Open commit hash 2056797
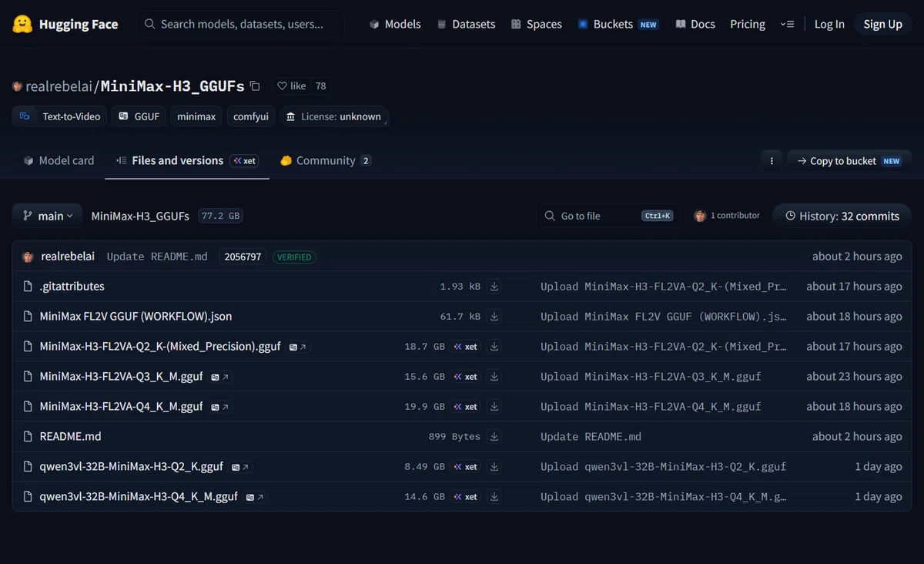The image size is (924, 564). 243,257
